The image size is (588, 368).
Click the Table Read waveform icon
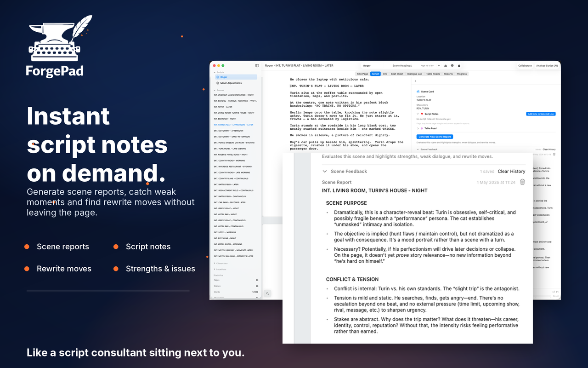coord(422,128)
